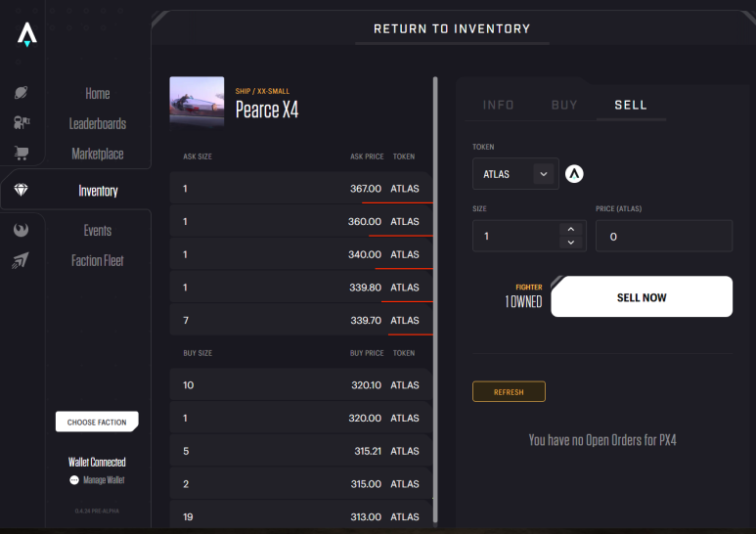
Task: Click the CHOOSE FACTION button
Action: (x=97, y=422)
